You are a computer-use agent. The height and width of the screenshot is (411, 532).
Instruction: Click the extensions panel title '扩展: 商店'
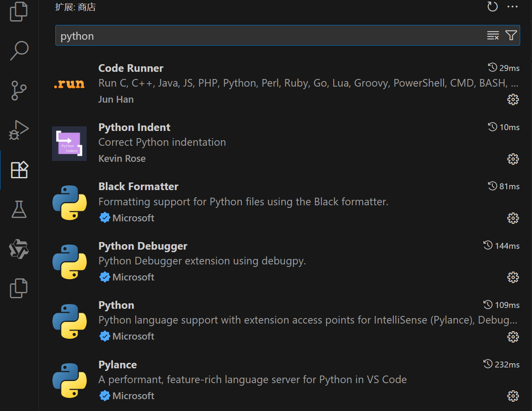click(x=75, y=7)
